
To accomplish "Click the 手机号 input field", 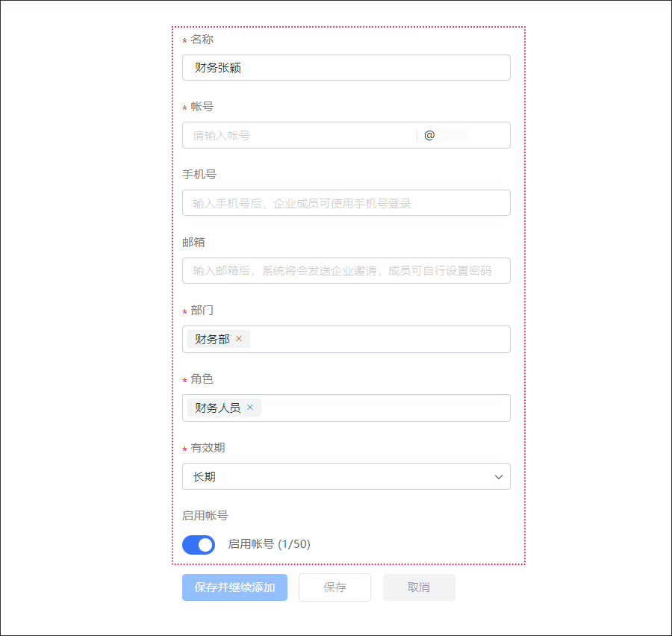I will (346, 203).
